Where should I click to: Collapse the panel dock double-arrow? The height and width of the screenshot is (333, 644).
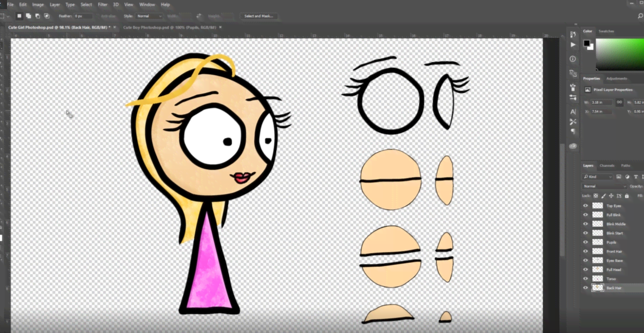click(575, 24)
